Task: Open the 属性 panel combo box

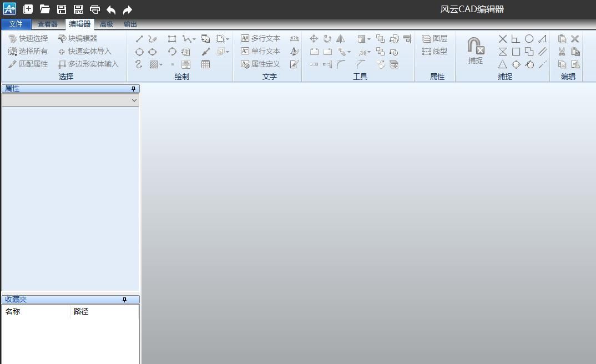Action: 70,100
